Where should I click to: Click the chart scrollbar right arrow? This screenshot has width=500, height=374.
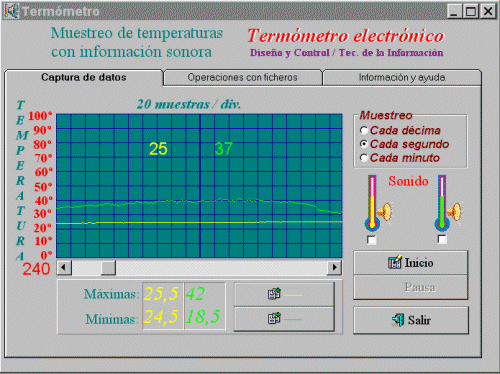pyautogui.click(x=334, y=267)
